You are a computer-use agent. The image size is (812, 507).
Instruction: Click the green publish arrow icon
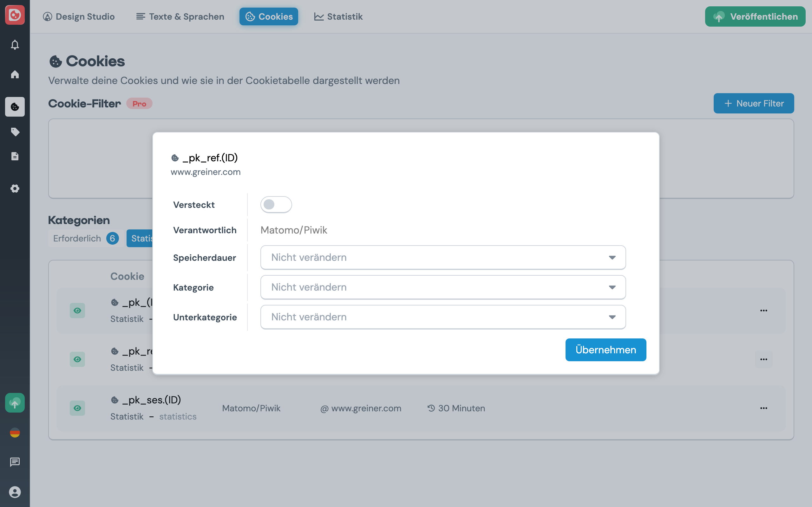(15, 403)
